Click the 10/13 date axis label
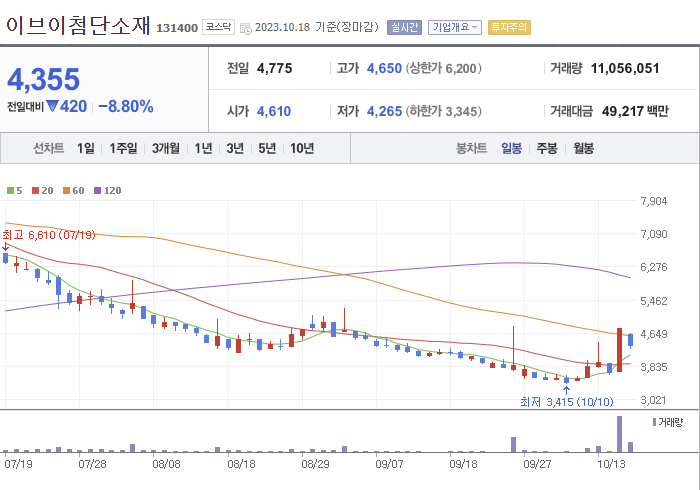700x490 pixels. click(x=611, y=464)
